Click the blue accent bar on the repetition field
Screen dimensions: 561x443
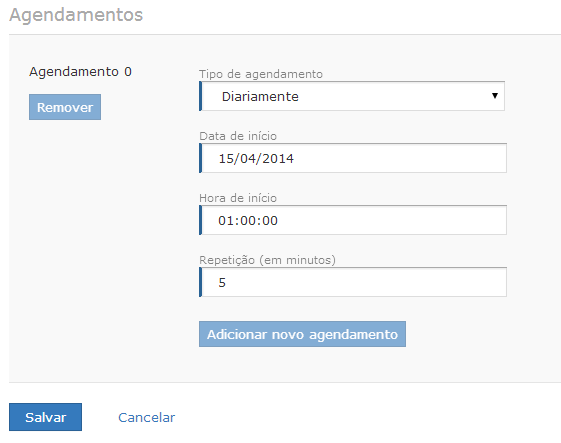click(200, 282)
